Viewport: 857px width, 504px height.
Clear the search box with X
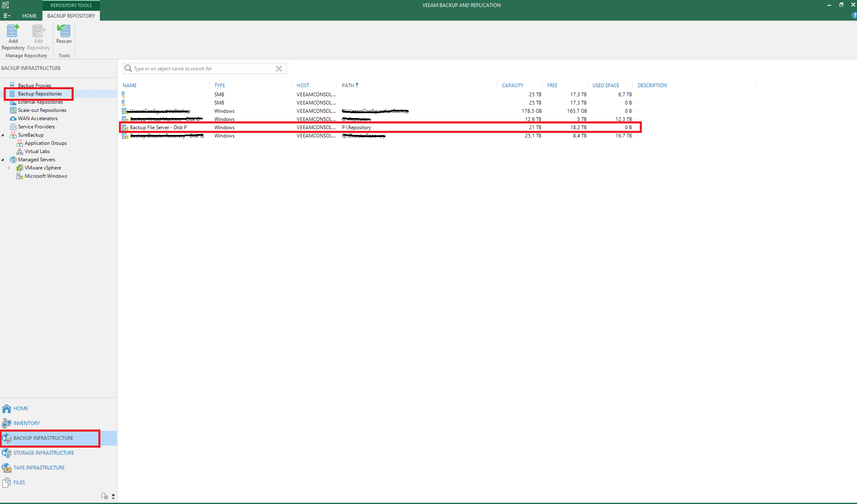click(x=279, y=69)
